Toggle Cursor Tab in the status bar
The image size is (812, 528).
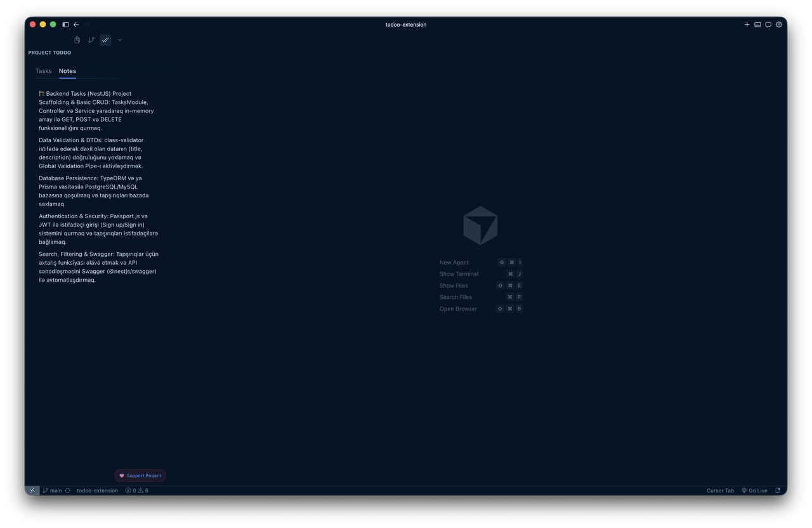coord(720,490)
